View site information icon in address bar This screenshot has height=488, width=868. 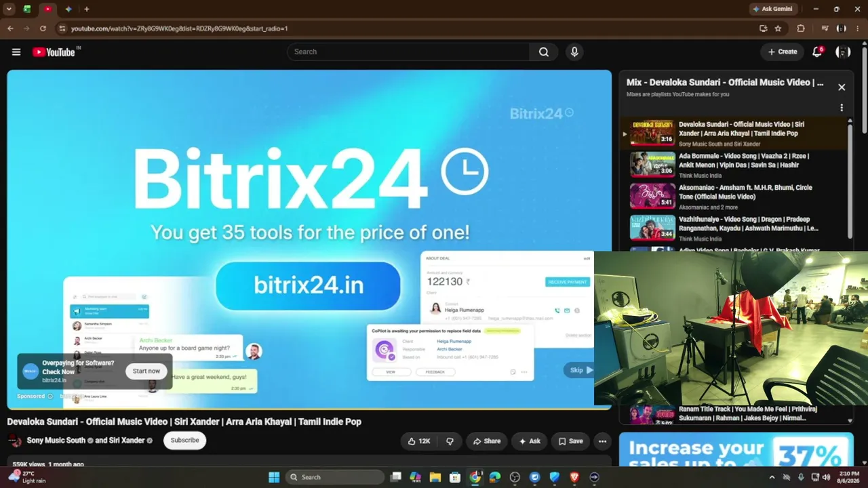(62, 28)
